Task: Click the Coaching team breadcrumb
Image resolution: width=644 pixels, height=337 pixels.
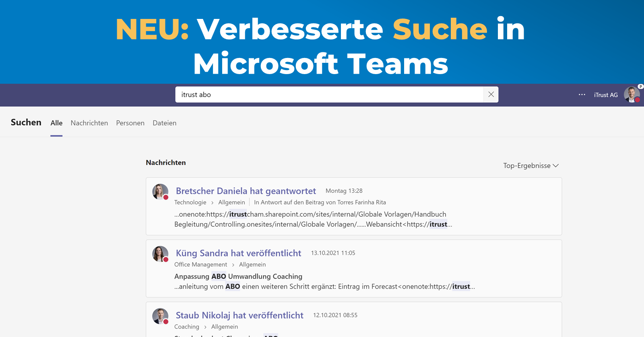Action: 187,327
